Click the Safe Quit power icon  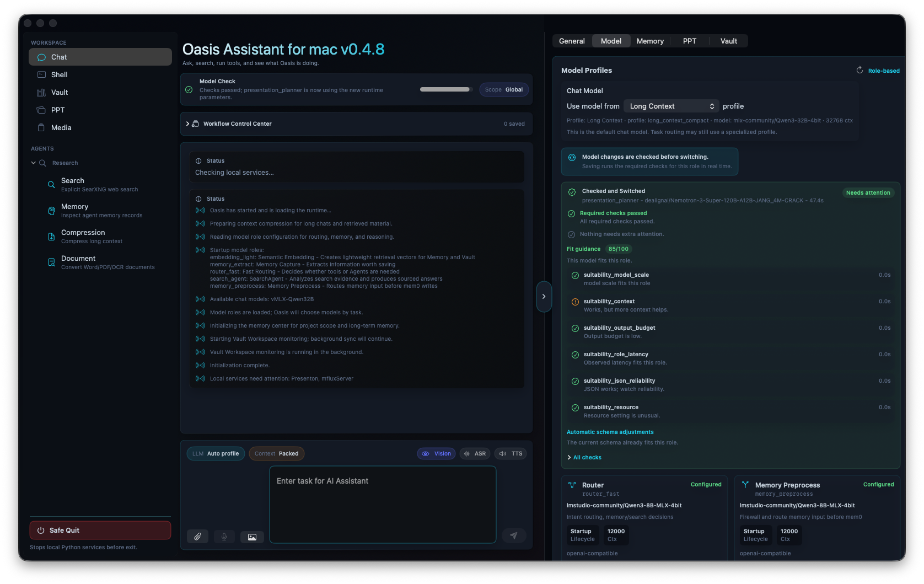(41, 530)
